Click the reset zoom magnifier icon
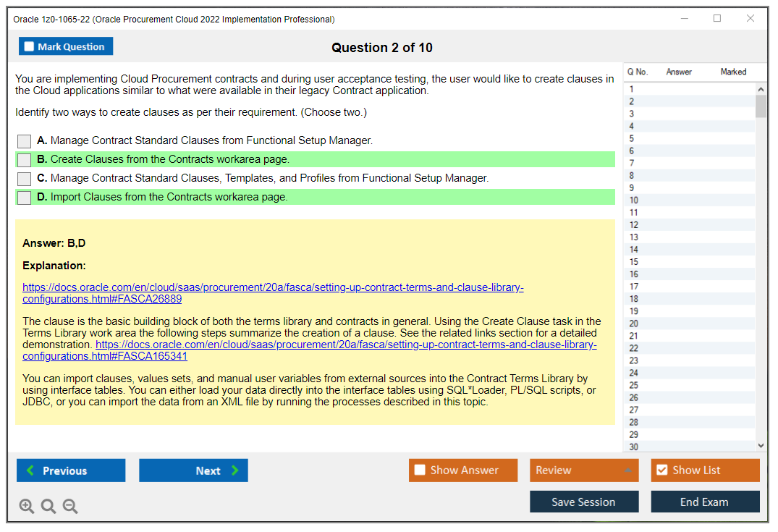778x532 pixels. click(48, 506)
